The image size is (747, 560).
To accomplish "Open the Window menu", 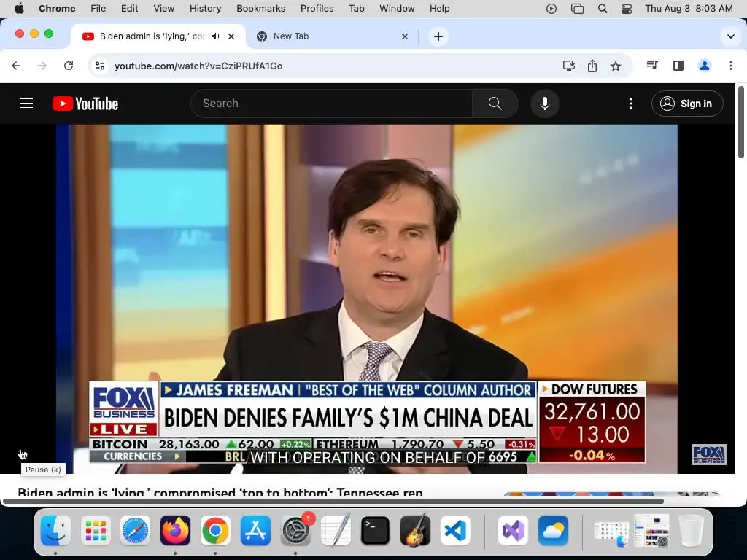I will coord(397,8).
